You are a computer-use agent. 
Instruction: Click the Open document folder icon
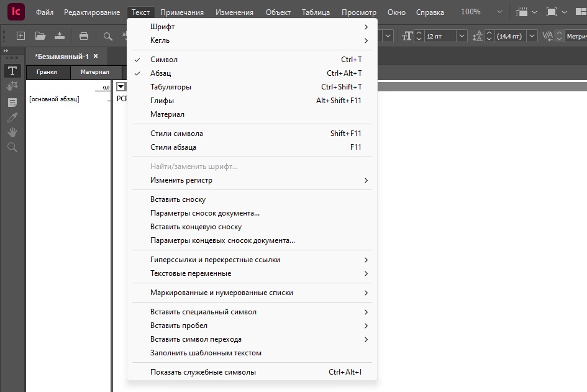pyautogui.click(x=40, y=36)
